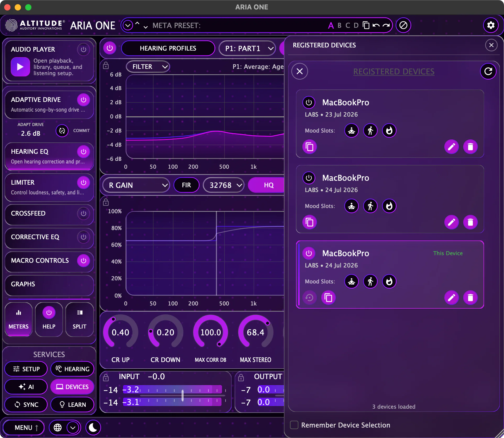Expand language chevron next to globe

73,428
